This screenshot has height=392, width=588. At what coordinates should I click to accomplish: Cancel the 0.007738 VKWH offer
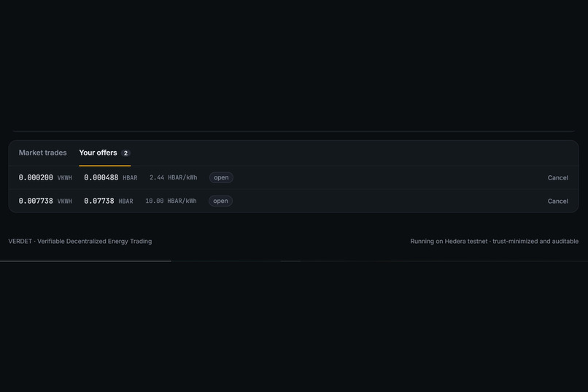tap(557, 201)
